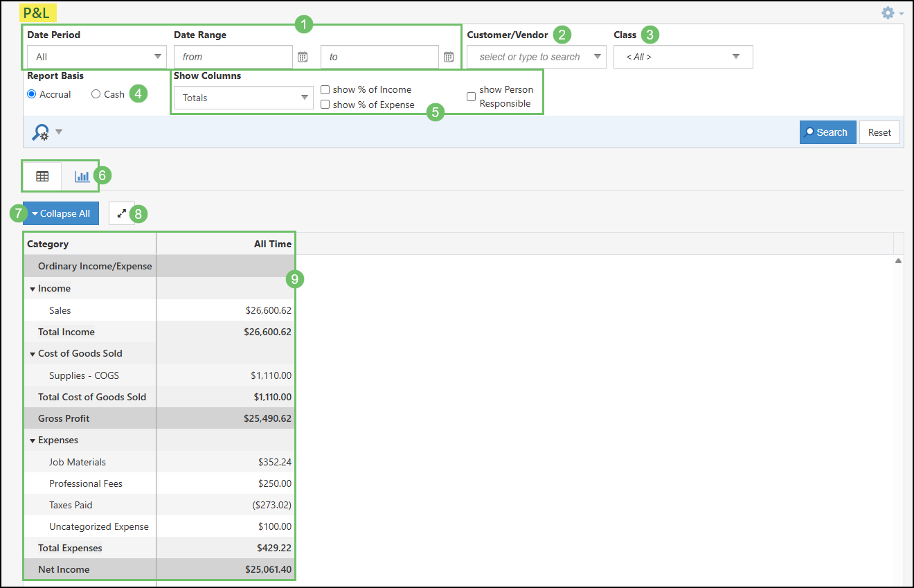Enable show % of Income
Screen dimensions: 914x588
[x=325, y=89]
